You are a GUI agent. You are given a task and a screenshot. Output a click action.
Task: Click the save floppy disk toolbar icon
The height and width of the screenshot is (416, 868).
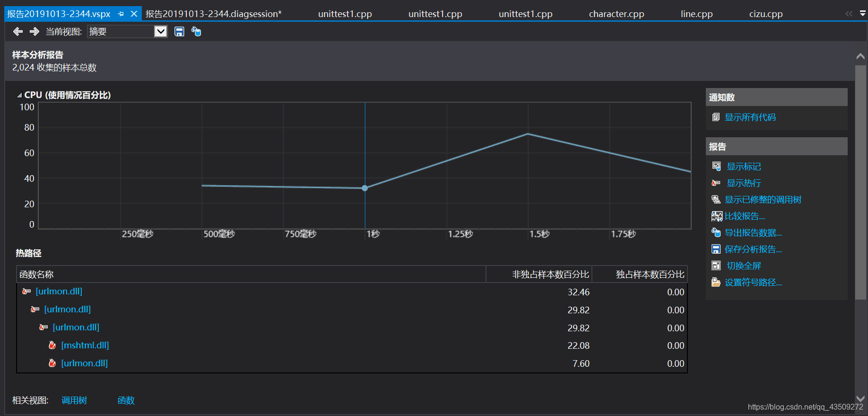(x=179, y=32)
